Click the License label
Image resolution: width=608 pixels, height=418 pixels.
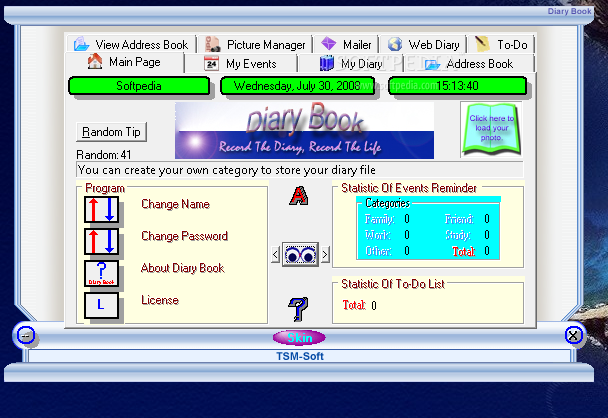pyautogui.click(x=160, y=300)
